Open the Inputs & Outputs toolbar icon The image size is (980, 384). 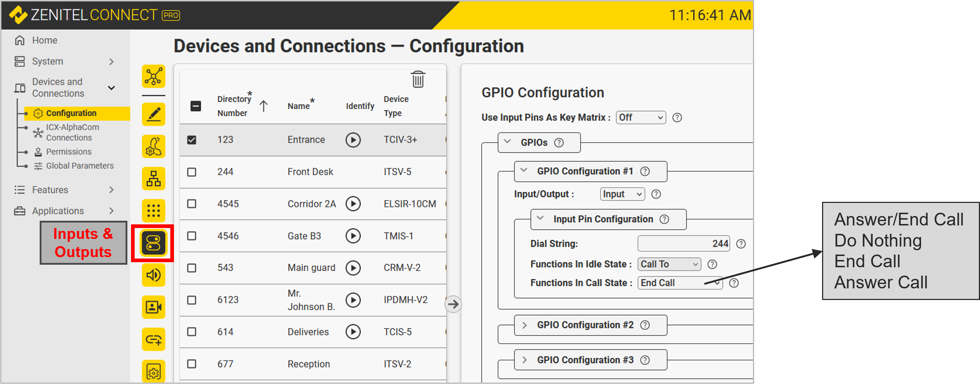coord(153,243)
